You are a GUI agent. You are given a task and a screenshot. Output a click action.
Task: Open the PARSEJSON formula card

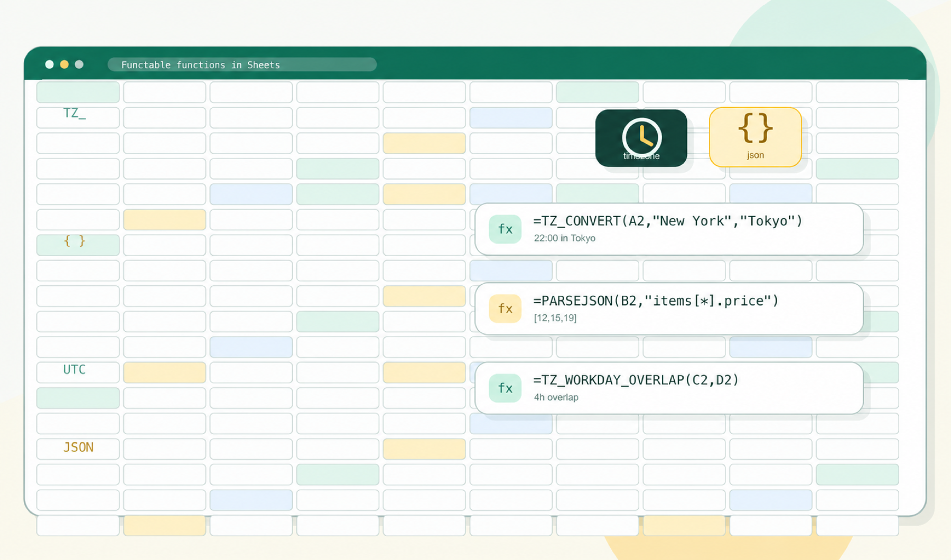click(669, 309)
